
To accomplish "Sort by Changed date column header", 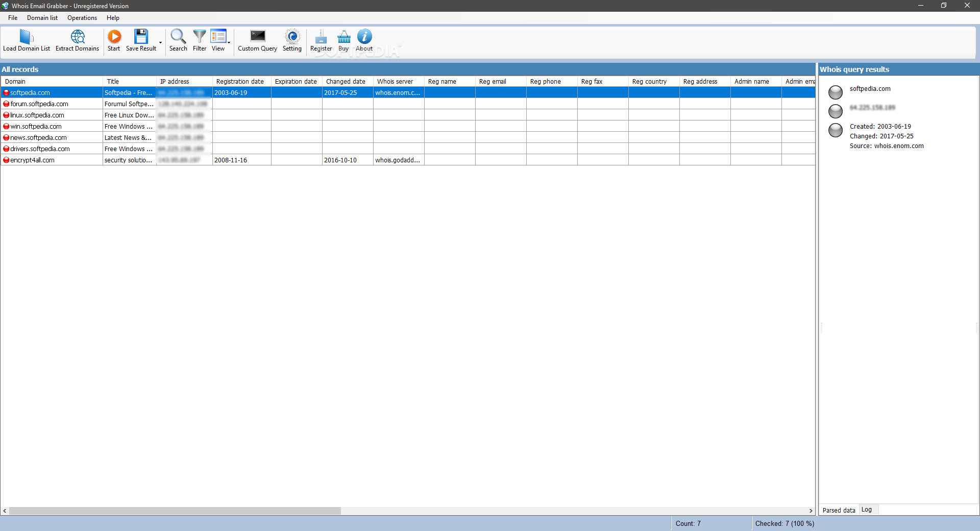I will (348, 82).
